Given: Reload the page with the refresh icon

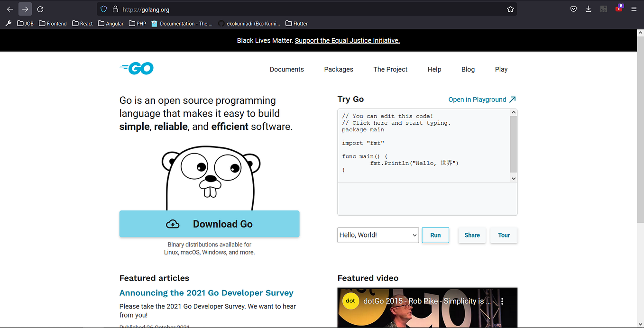Looking at the screenshot, I should tap(40, 9).
